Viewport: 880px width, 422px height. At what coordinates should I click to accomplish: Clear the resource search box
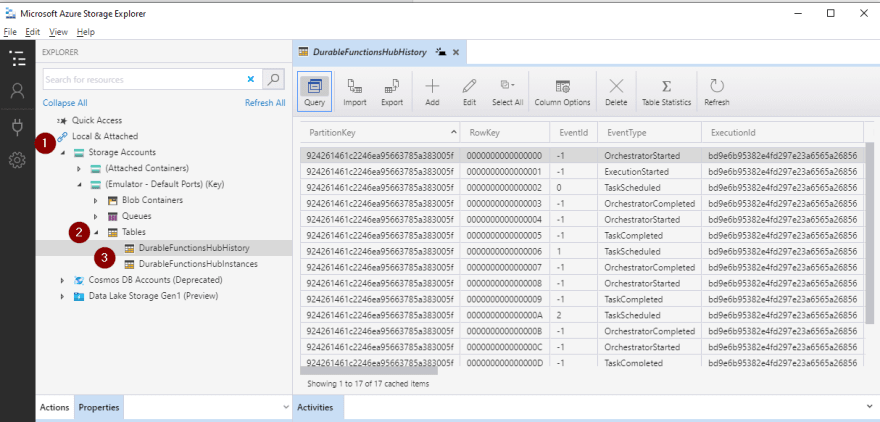[x=251, y=80]
